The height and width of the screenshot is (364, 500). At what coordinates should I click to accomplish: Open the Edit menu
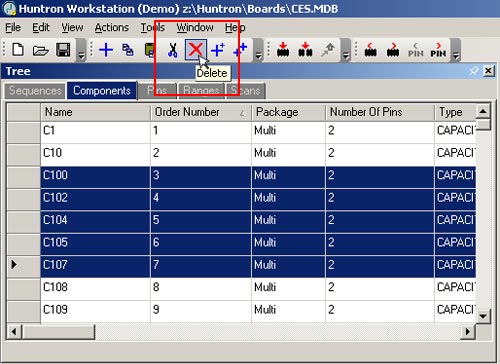pos(41,27)
